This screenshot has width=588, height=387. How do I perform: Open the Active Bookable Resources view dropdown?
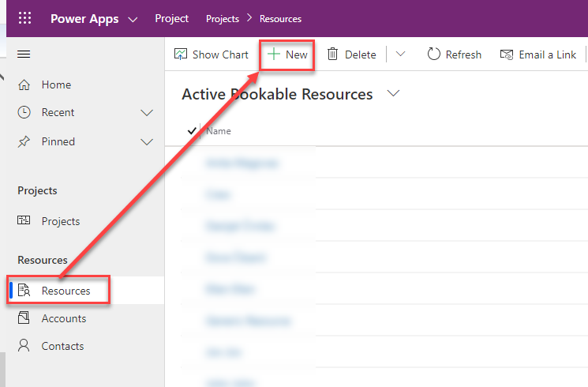[x=393, y=94]
